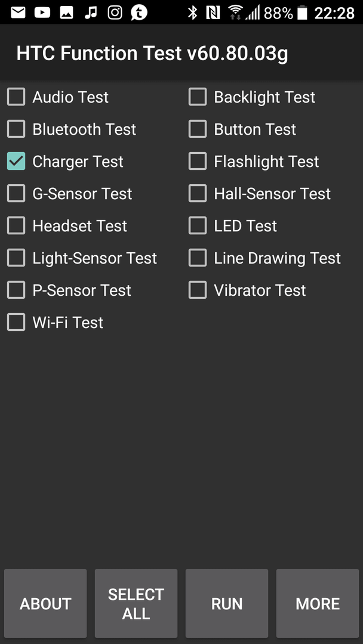The width and height of the screenshot is (363, 644).
Task: Tap the gallery image notification icon
Action: (66, 13)
